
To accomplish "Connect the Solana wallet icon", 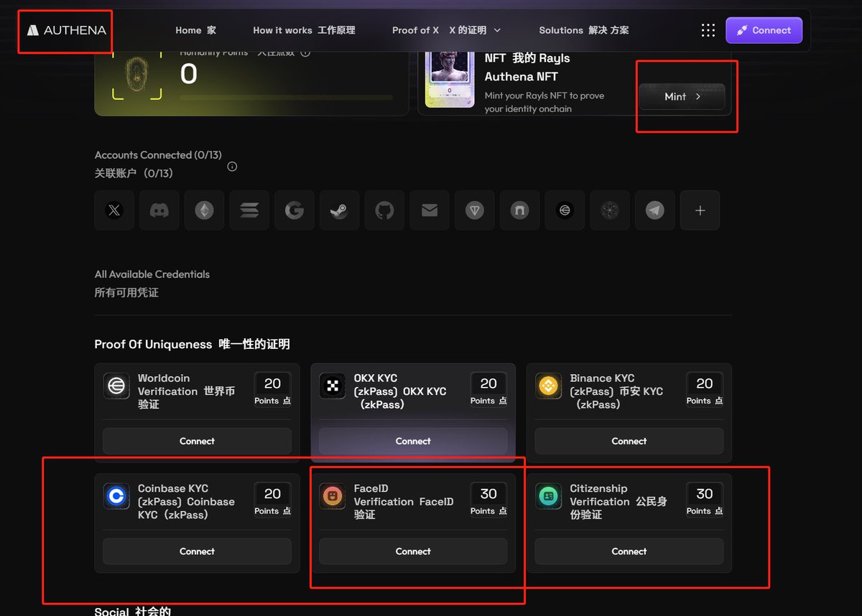I will 249,210.
